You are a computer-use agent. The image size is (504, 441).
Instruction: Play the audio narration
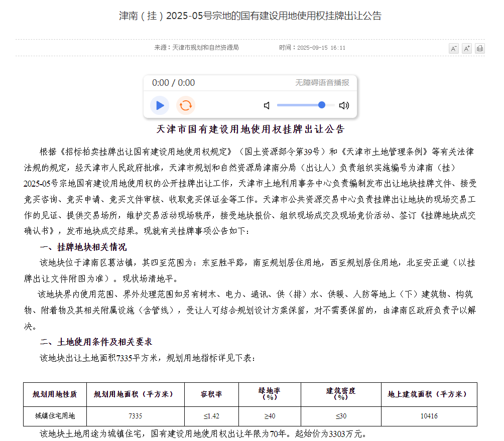click(160, 105)
